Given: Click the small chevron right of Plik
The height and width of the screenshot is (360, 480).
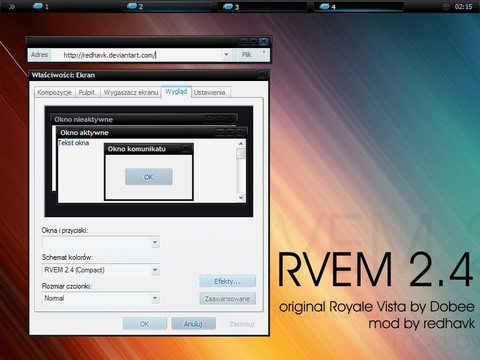Looking at the screenshot, I should click(264, 52).
